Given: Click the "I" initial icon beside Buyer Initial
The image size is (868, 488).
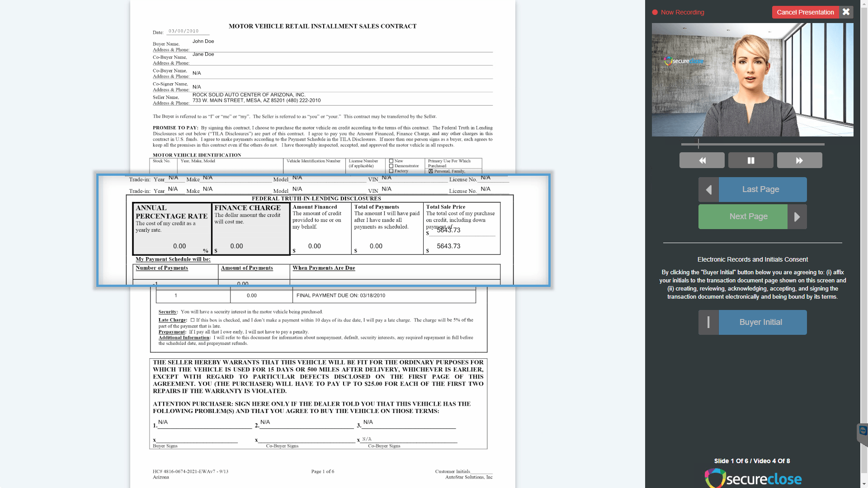Looking at the screenshot, I should coord(708,322).
